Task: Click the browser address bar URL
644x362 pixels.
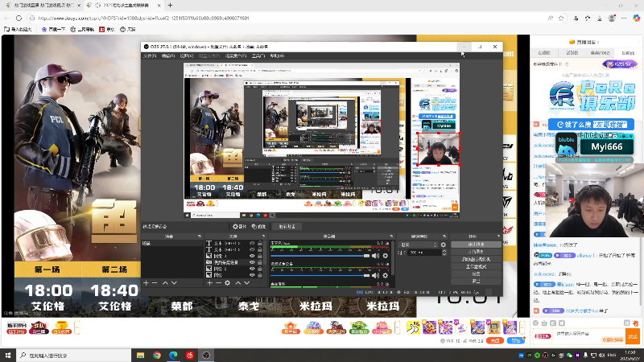Action: click(143, 18)
